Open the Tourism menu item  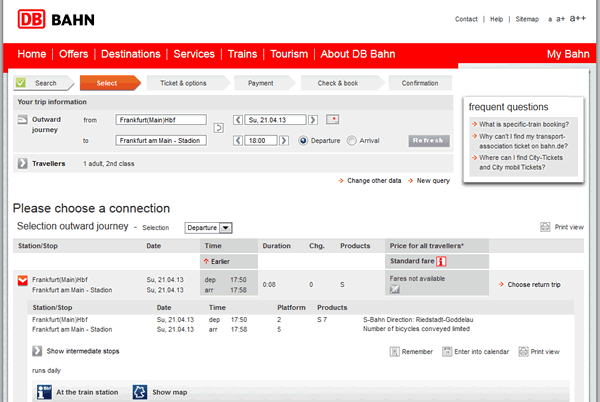pyautogui.click(x=289, y=54)
